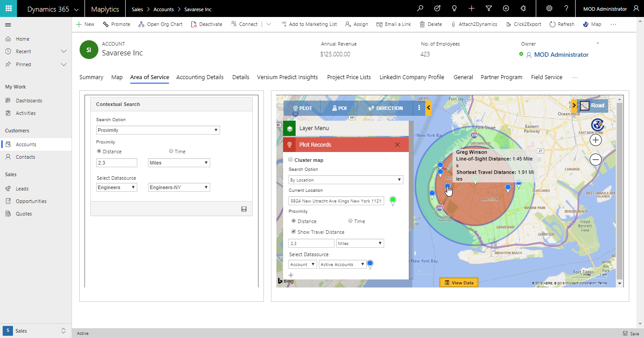Open Miles unit dropdown in Contextual Search
Viewport: 644px width, 338px height.
pyautogui.click(x=179, y=163)
